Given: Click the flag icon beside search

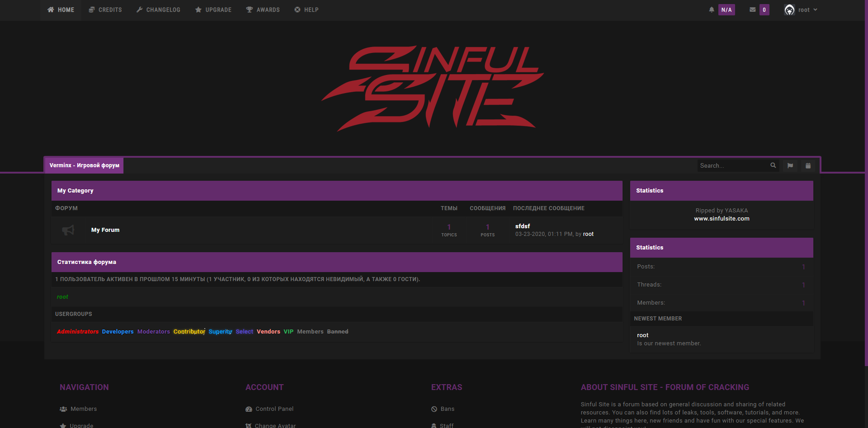Looking at the screenshot, I should tap(790, 166).
